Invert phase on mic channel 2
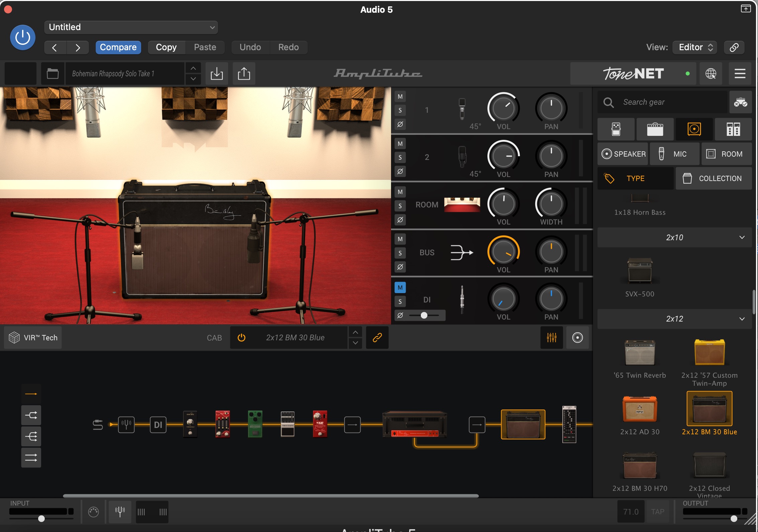The height and width of the screenshot is (532, 758). pos(400,172)
